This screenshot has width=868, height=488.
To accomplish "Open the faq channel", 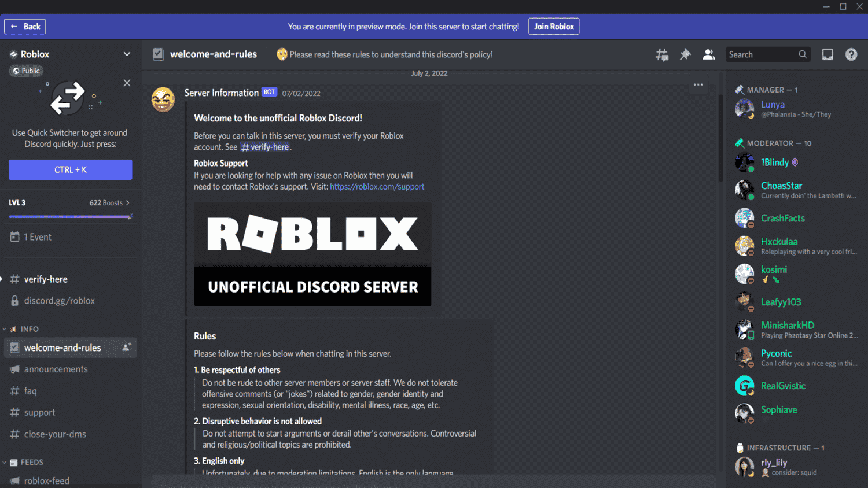I will [71, 391].
